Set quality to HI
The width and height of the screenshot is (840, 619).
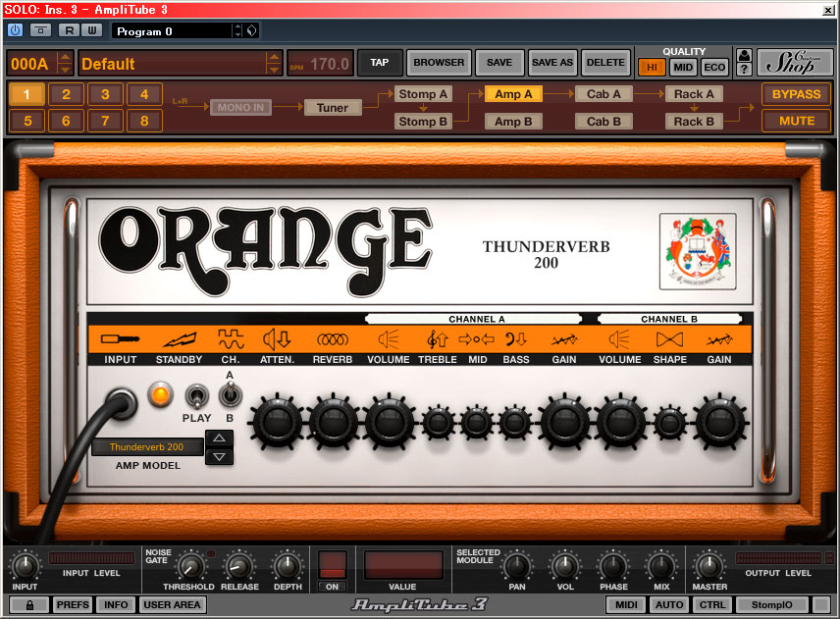click(x=652, y=67)
